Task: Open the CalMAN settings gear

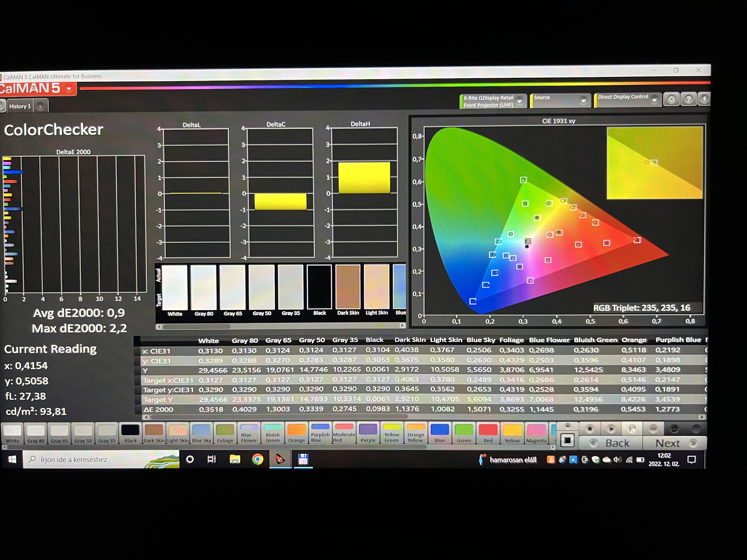Action: pos(671,100)
